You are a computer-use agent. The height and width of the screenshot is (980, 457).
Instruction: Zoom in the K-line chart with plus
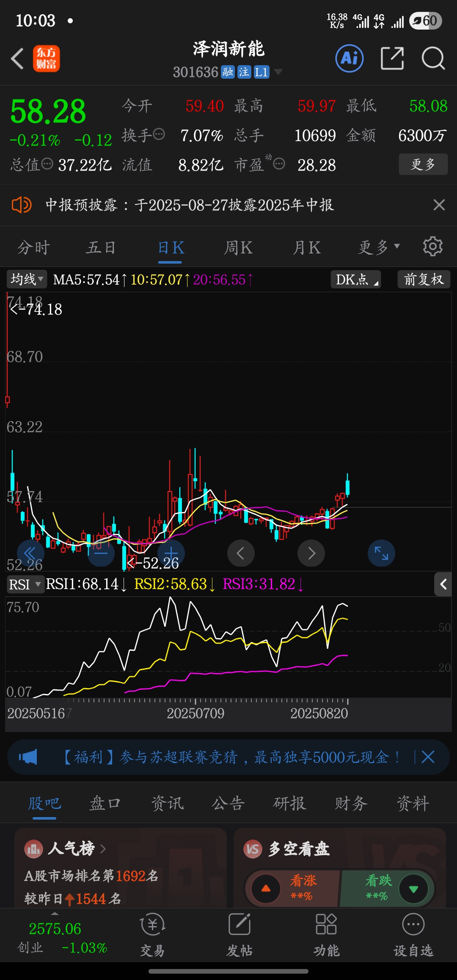click(171, 553)
